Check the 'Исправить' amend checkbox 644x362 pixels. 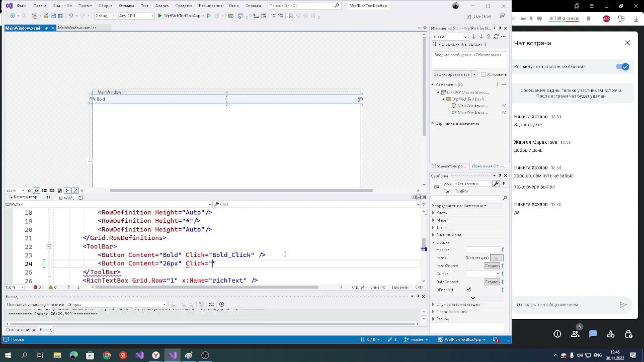point(484,74)
